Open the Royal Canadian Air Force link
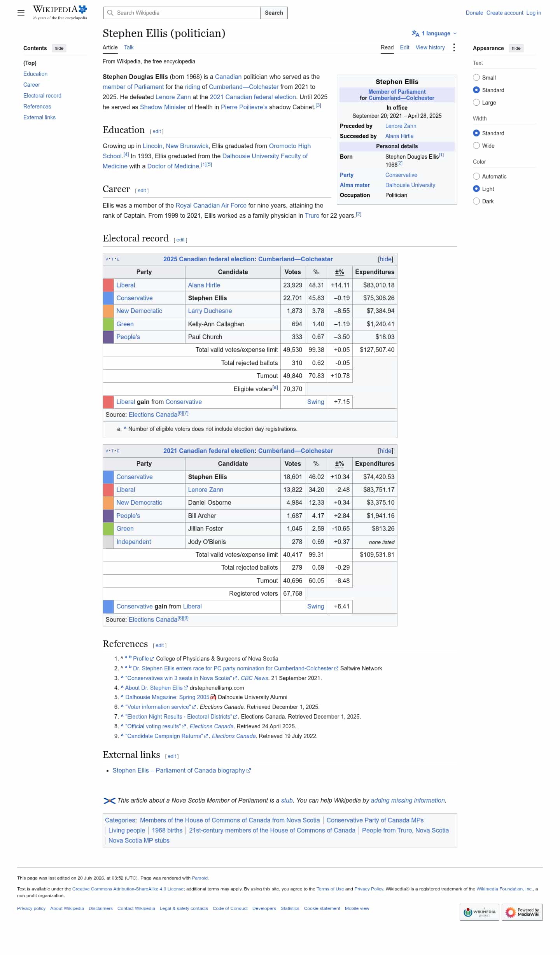Viewport: 560px width, 955px height. pyautogui.click(x=211, y=206)
